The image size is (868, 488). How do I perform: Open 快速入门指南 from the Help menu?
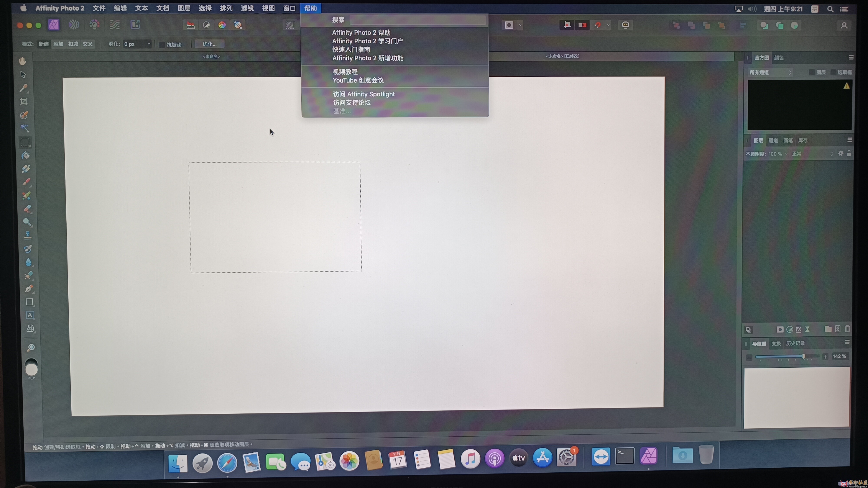tap(351, 49)
